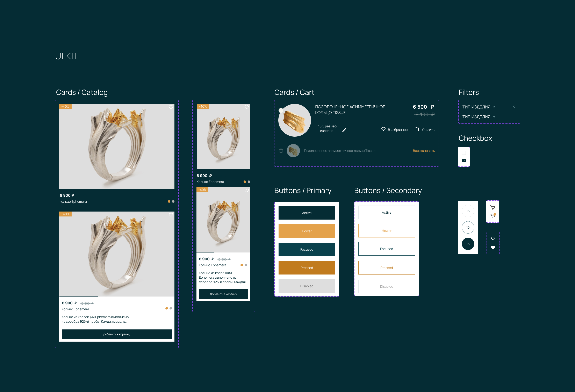
Task: Pick the orange color dot on top large card
Action: click(169, 201)
